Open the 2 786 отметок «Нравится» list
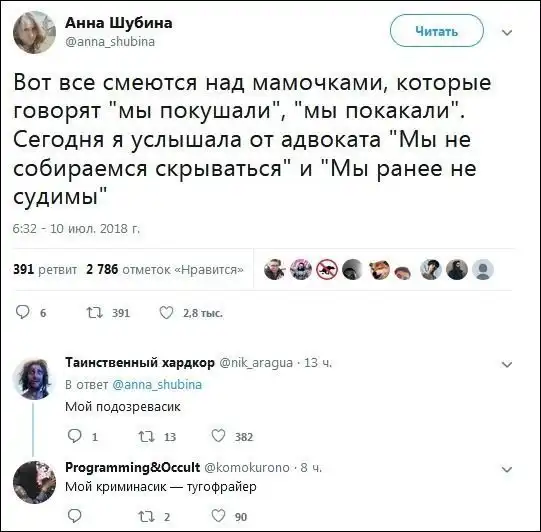Image resolution: width=541 pixels, height=532 pixels. pyautogui.click(x=165, y=269)
